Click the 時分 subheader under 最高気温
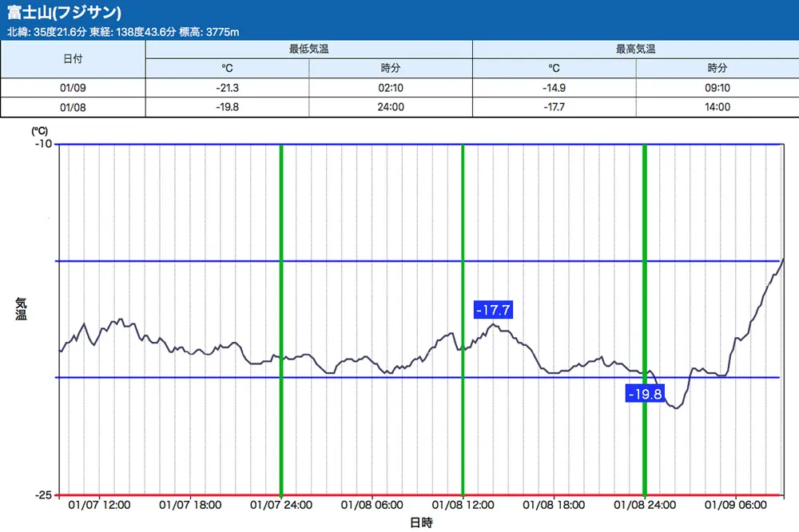799x532 pixels. pos(718,68)
